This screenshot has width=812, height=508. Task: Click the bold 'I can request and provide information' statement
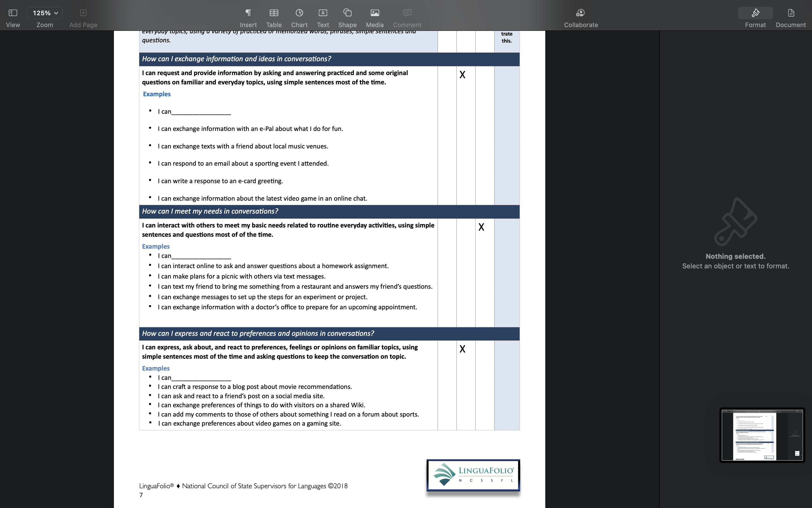tap(275, 78)
